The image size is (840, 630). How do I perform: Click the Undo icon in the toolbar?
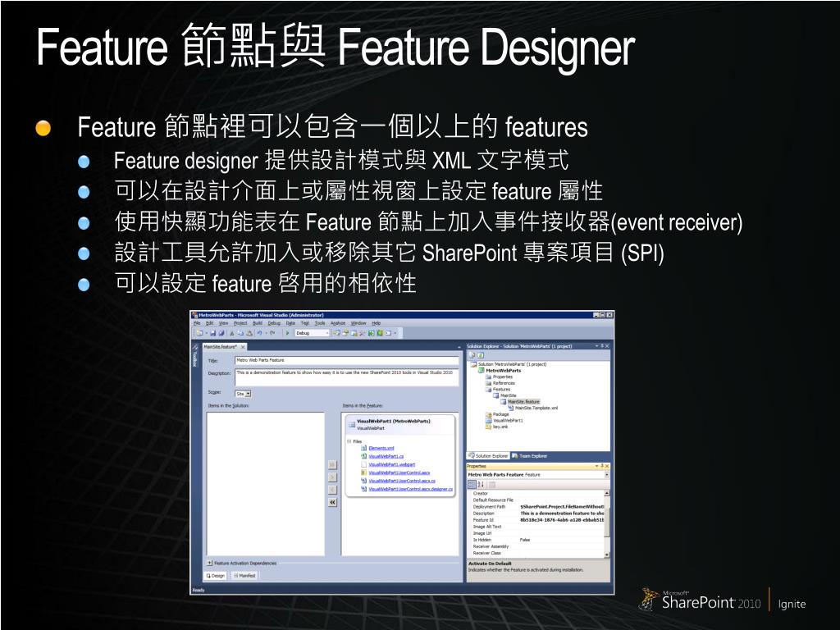point(260,333)
